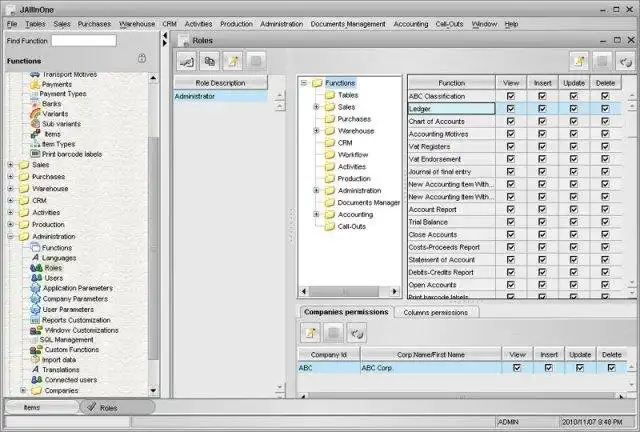Expand Sales folder in left Functions tree
Screen dimensions: 640x432
(11, 165)
